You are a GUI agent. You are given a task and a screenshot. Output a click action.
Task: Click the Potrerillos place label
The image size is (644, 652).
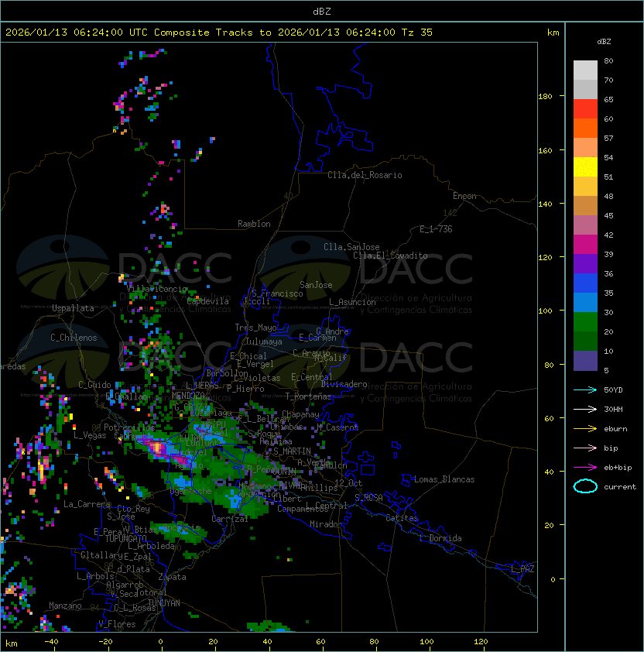point(129,427)
